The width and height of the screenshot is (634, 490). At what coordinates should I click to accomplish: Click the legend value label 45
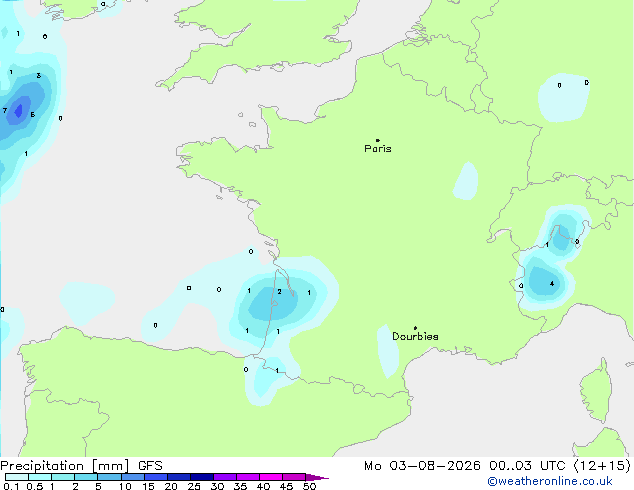pyautogui.click(x=286, y=486)
